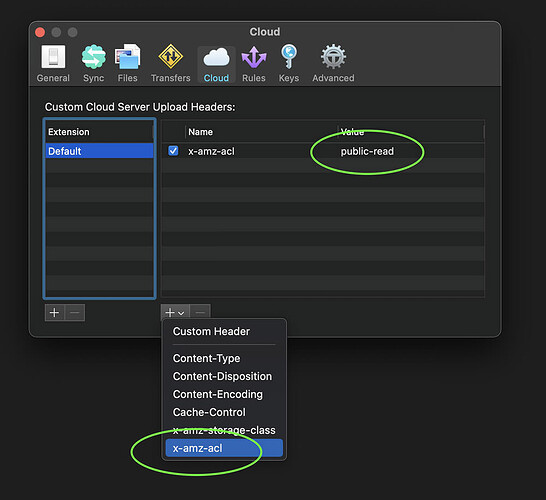Select the Default extension row
The image size is (546, 500).
99,151
